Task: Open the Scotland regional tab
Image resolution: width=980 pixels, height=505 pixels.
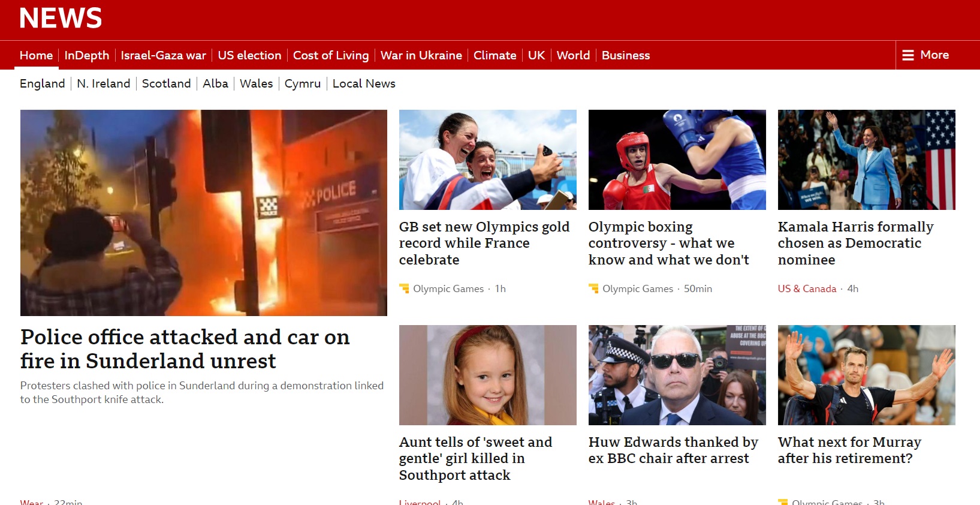Action: (167, 83)
